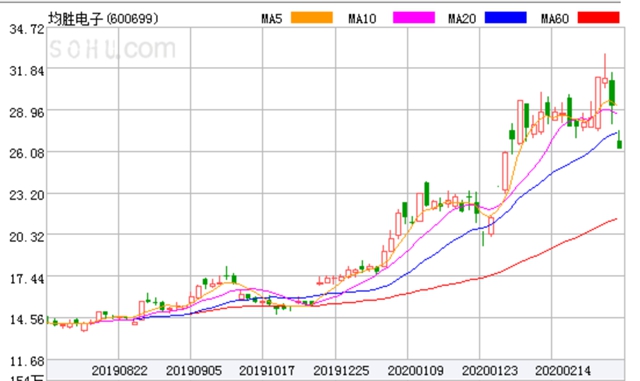Viewport: 640px width, 381px height.
Task: Click the 11.68 price axis label
Action: (27, 361)
